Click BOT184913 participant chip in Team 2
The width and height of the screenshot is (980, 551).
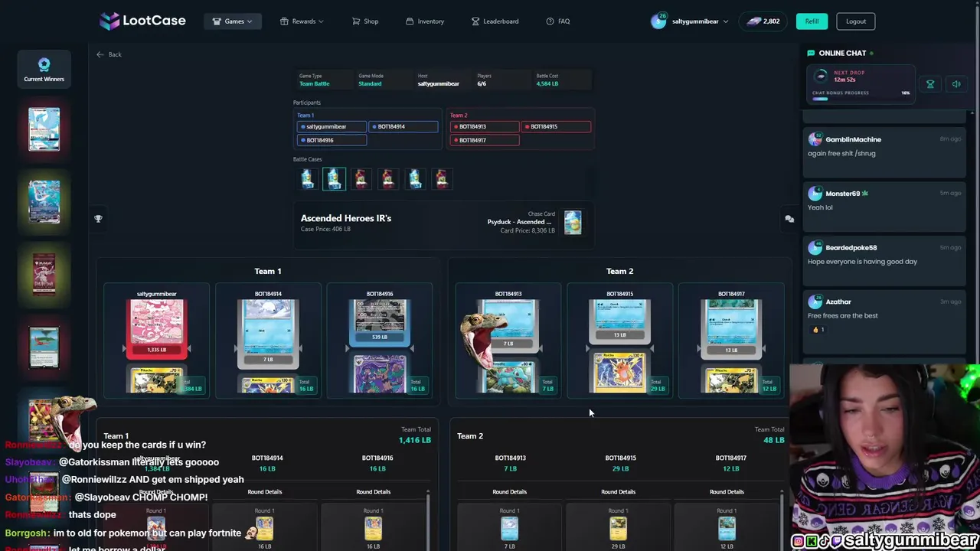pyautogui.click(x=485, y=126)
